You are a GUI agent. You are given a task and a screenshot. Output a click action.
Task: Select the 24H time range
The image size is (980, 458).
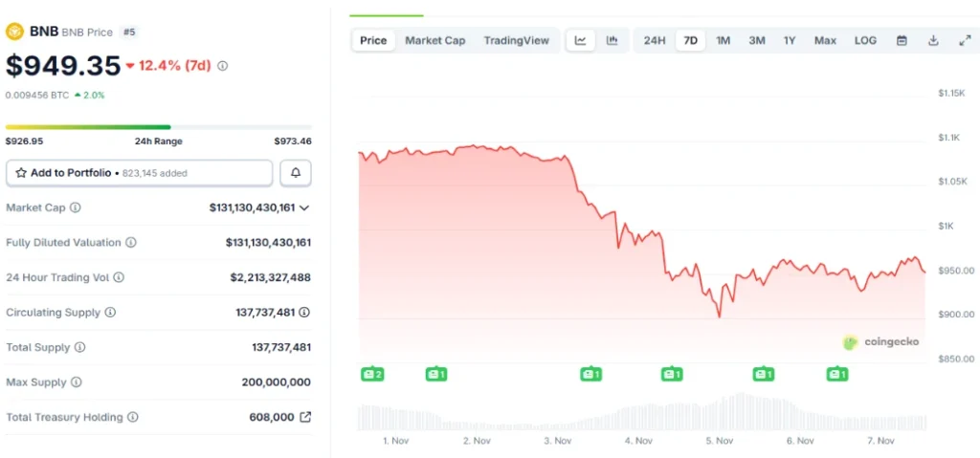[x=655, y=40]
